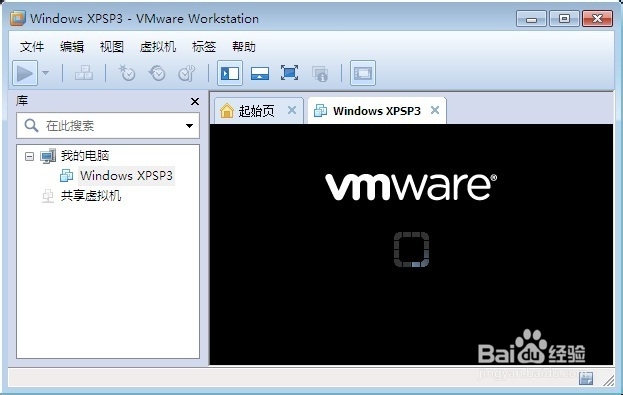Close the VMware Workstation window
This screenshot has width=623, height=395.
click(597, 19)
